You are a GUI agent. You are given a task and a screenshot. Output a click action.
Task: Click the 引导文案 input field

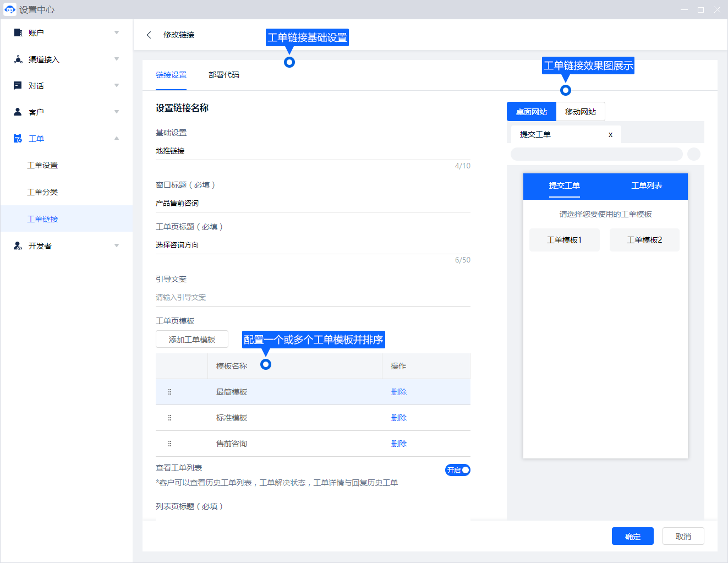pyautogui.click(x=313, y=297)
